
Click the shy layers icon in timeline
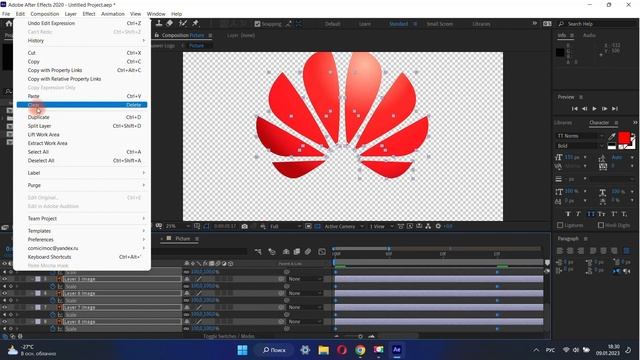click(286, 251)
